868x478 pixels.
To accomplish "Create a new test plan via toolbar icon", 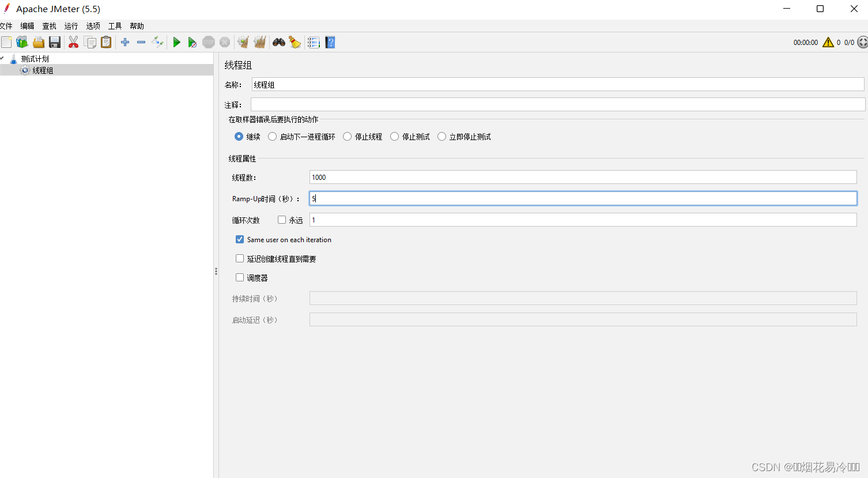I will click(6, 42).
